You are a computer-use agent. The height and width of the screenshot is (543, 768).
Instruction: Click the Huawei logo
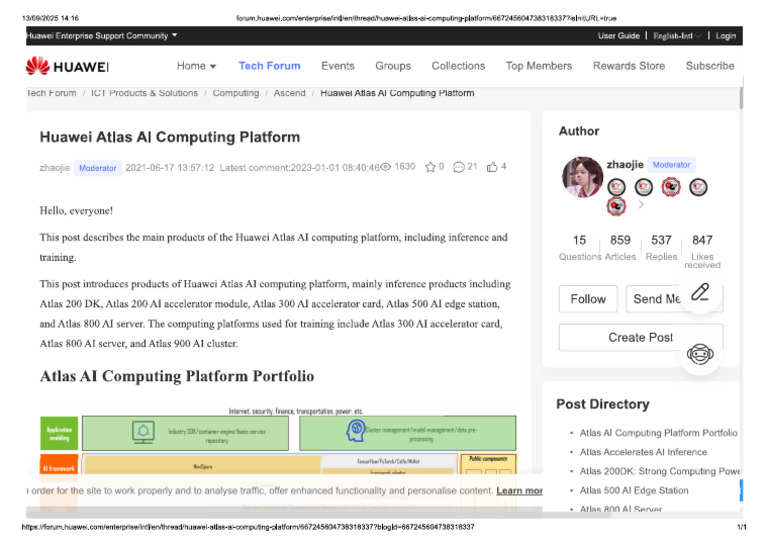[x=67, y=66]
